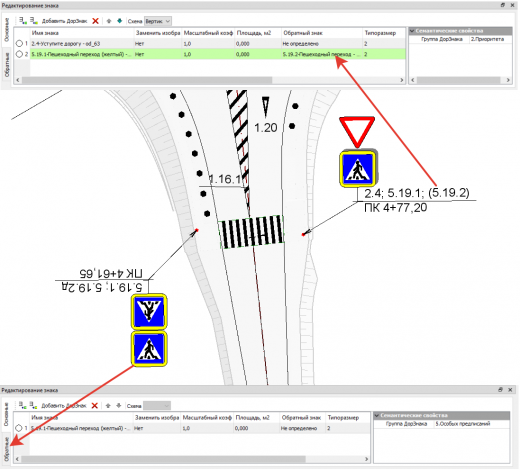Select radio button in bottom panel row 1

19,428
